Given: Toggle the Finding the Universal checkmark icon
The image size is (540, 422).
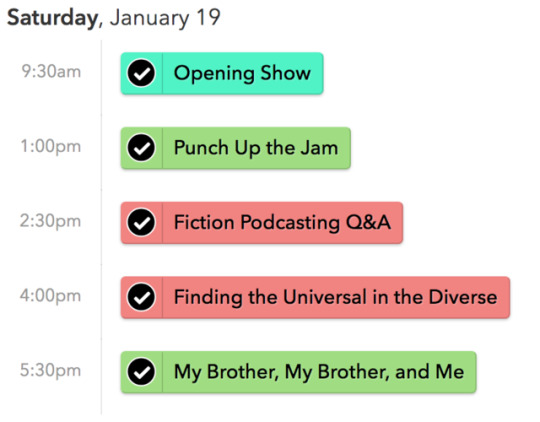Looking at the screenshot, I should [141, 297].
